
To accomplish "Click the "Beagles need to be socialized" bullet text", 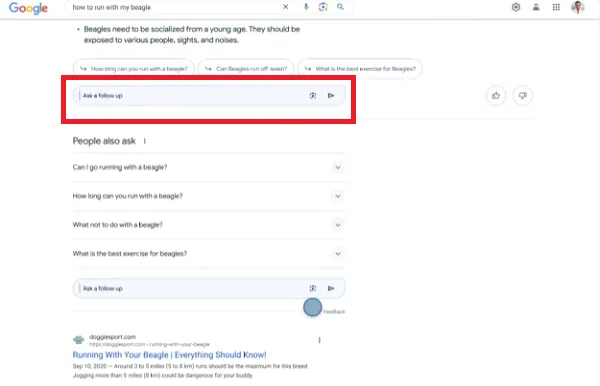I will tap(192, 34).
